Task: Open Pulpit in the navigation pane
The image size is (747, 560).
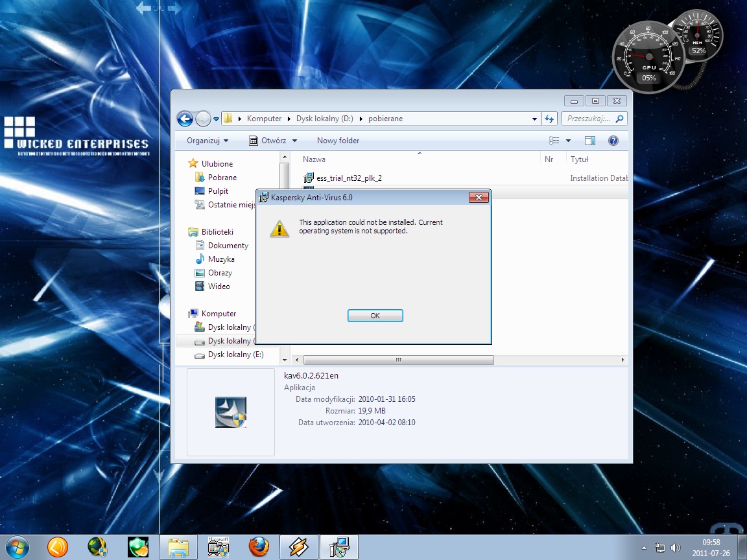Action: coord(218,191)
